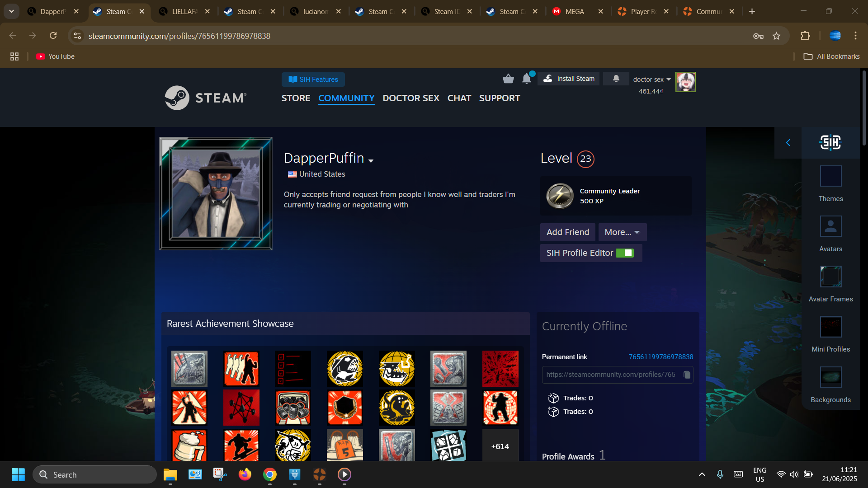
Task: Click the address bar URL
Action: pos(179,36)
